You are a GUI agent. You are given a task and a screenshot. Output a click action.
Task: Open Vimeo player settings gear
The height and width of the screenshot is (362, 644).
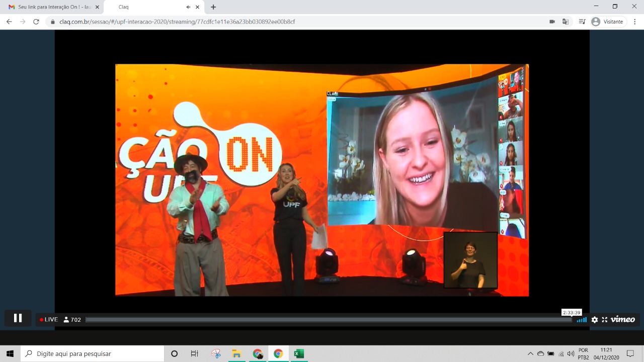[595, 320]
